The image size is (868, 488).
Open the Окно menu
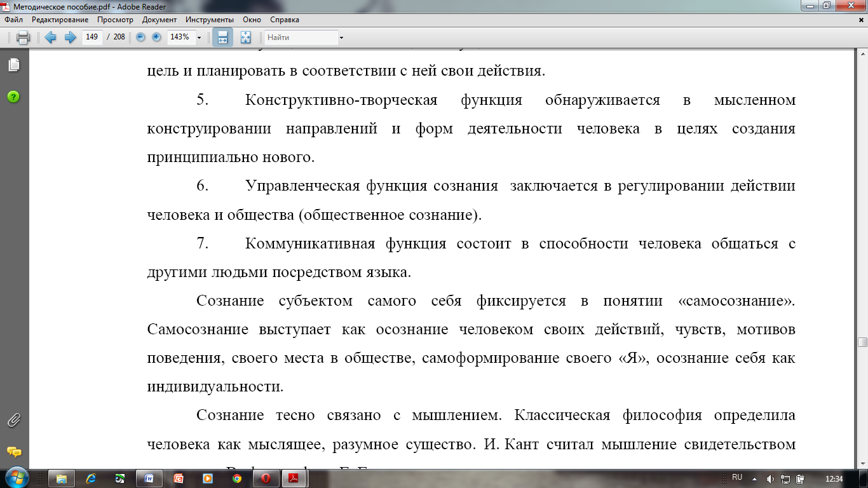click(x=252, y=20)
